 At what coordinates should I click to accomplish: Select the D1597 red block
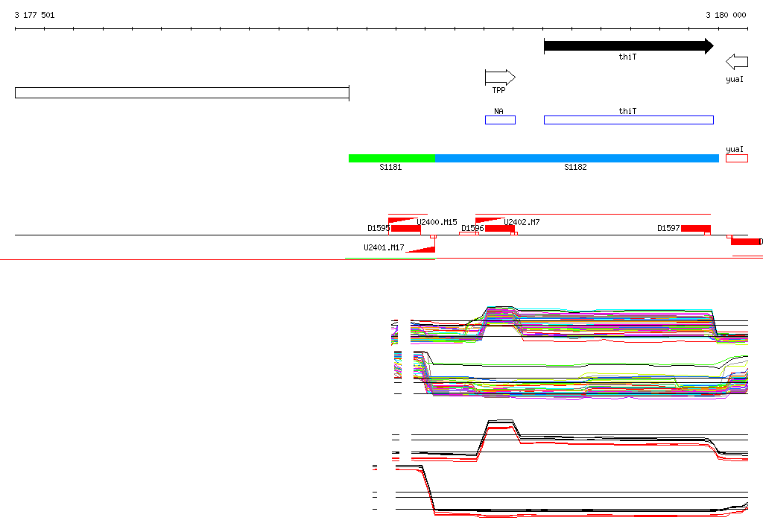pos(695,229)
